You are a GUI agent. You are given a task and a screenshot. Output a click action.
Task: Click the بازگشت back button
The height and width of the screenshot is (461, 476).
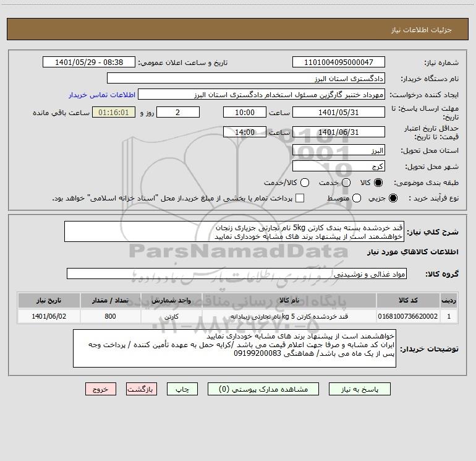tap(142, 389)
